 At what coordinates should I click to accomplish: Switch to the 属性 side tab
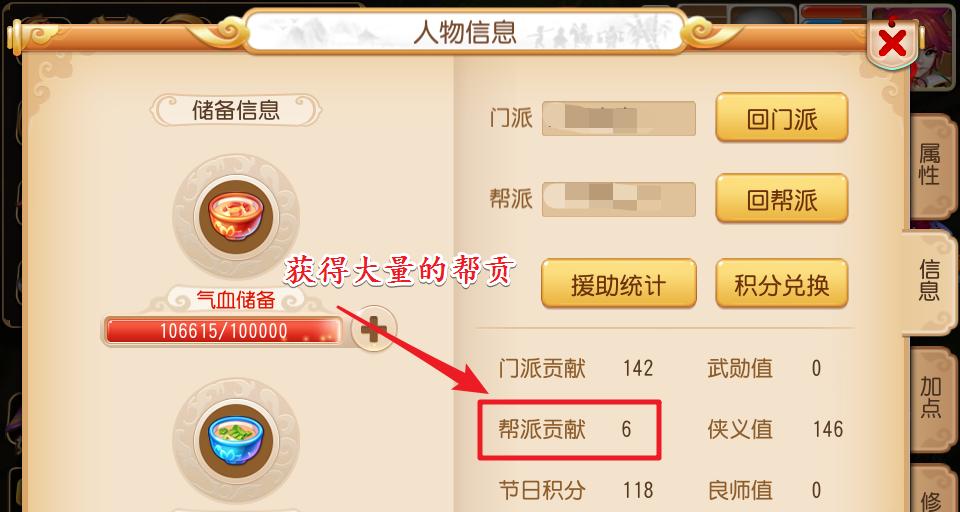tap(929, 166)
